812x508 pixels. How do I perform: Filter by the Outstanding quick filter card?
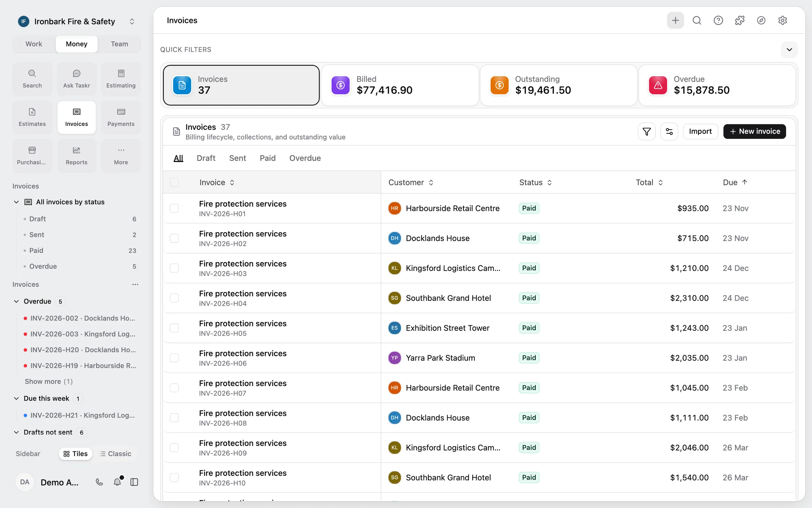coord(559,85)
